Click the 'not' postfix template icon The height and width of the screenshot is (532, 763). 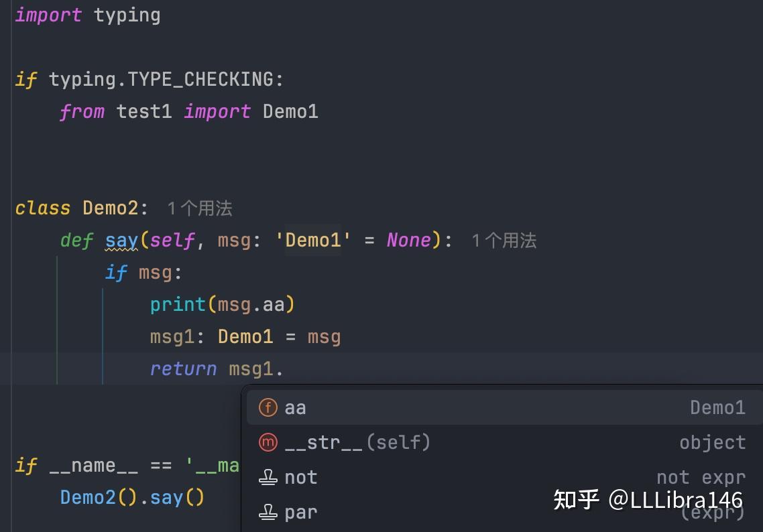[268, 478]
